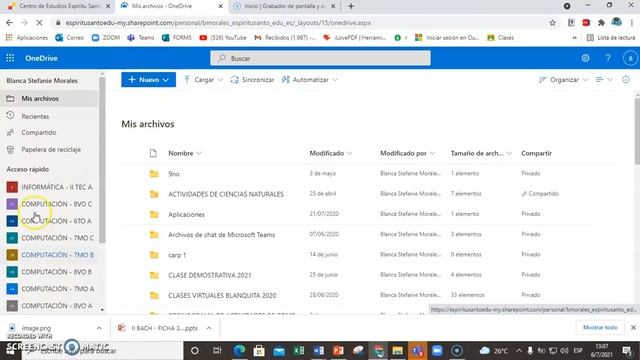
Task: Open the browser extensions puzzle icon
Action: tap(601, 23)
